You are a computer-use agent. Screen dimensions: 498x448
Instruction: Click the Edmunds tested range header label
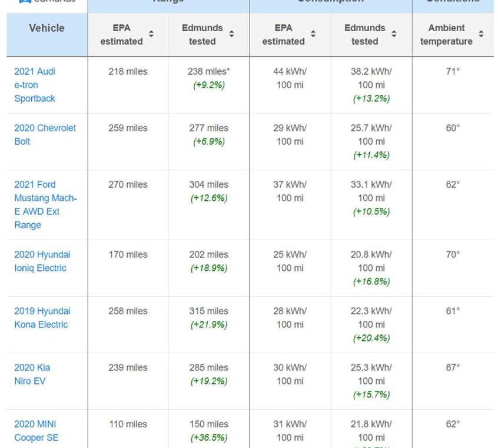point(202,35)
